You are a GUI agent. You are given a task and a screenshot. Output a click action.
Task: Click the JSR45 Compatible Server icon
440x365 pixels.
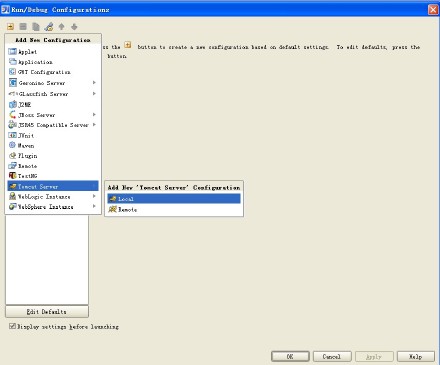(13, 125)
